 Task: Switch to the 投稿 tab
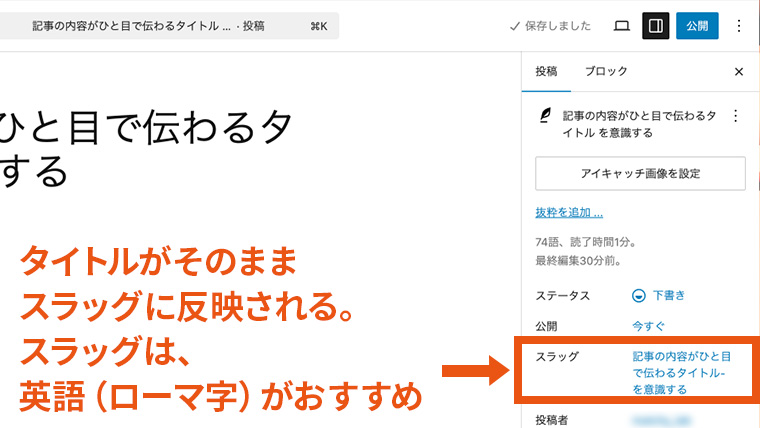546,72
